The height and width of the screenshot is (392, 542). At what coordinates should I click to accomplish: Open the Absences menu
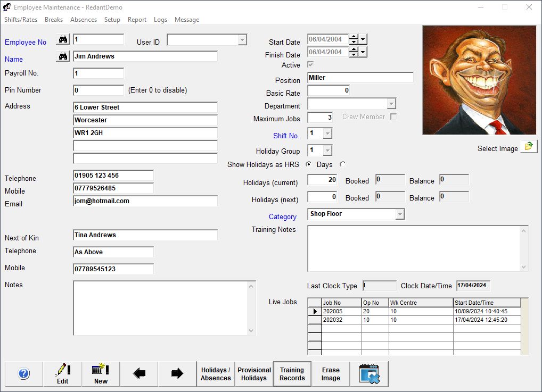[84, 20]
